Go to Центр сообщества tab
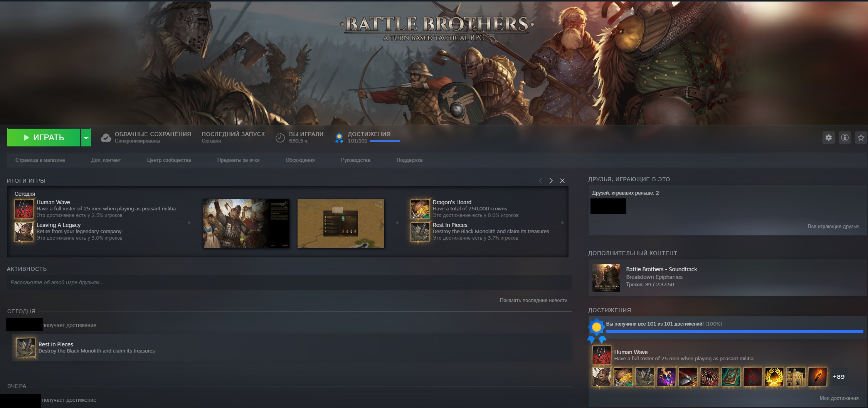 point(169,160)
